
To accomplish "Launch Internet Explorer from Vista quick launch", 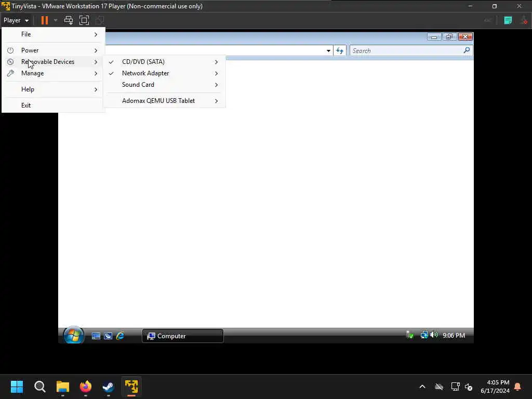I will pyautogui.click(x=120, y=336).
